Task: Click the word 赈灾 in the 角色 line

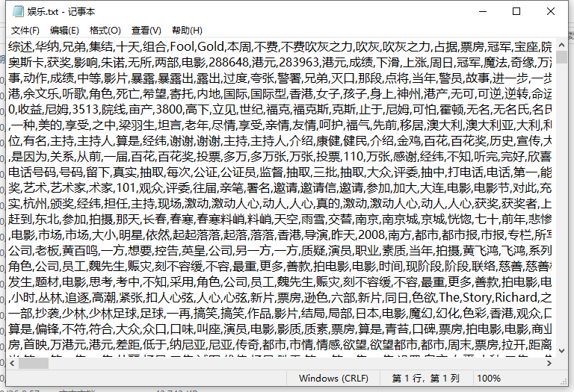Action: pyautogui.click(x=139, y=267)
